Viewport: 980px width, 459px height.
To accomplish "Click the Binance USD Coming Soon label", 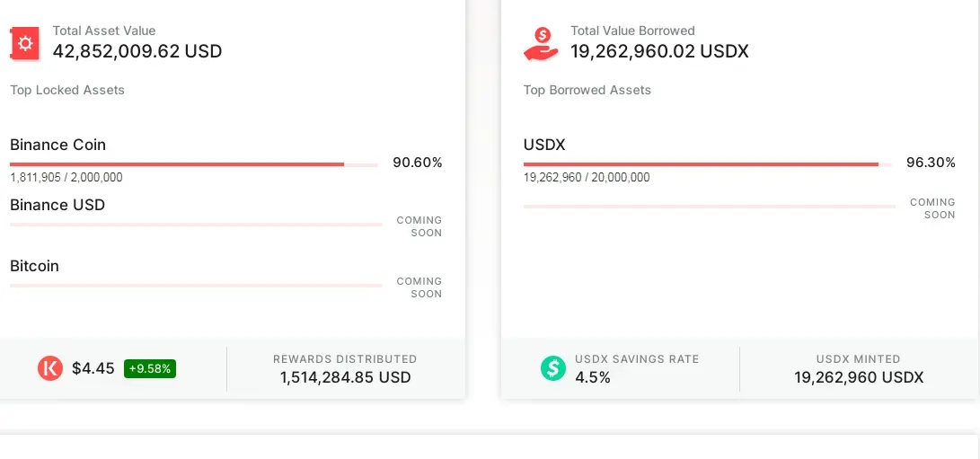I will pyautogui.click(x=419, y=226).
